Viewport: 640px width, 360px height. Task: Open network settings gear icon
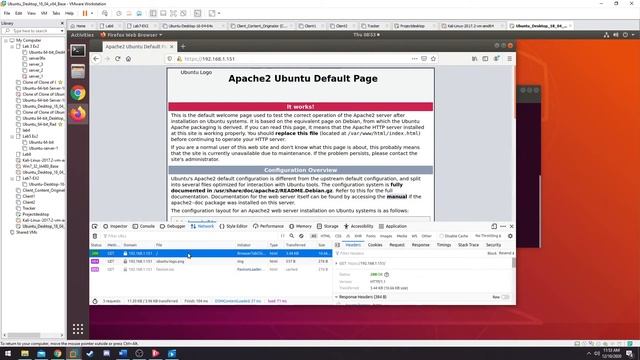pyautogui.click(x=510, y=236)
